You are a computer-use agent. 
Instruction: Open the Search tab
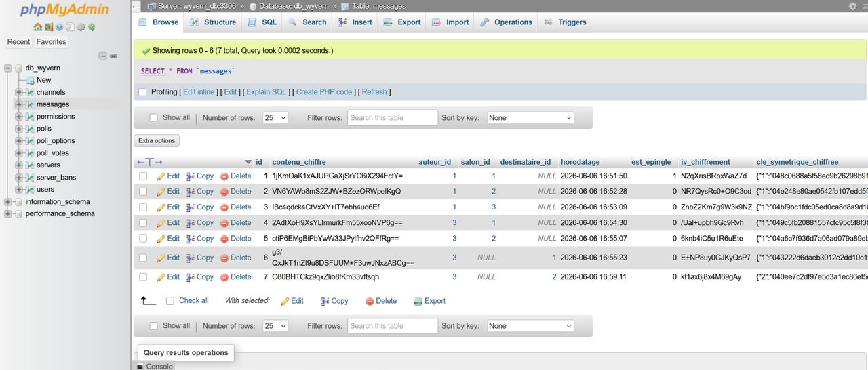tap(307, 22)
